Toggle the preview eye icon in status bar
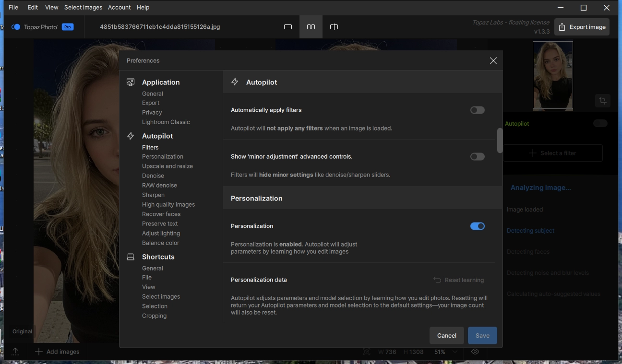The image size is (622, 364). click(x=475, y=352)
